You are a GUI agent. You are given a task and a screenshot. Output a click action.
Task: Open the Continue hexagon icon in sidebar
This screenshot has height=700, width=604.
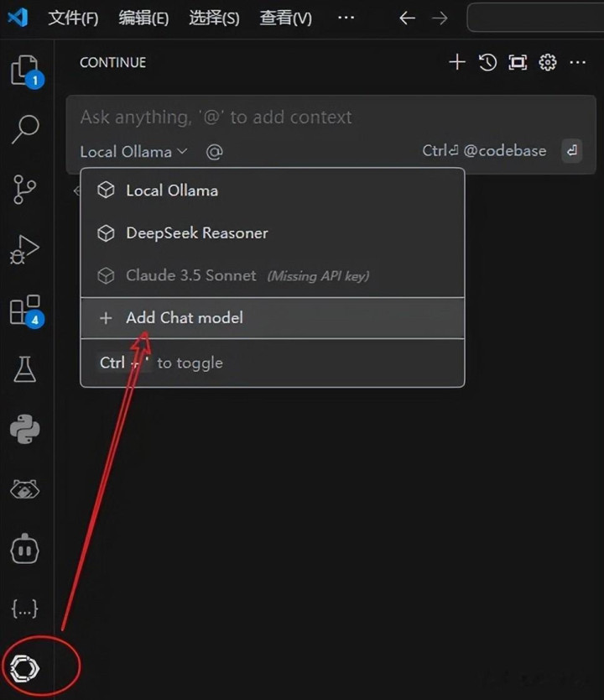(x=24, y=668)
